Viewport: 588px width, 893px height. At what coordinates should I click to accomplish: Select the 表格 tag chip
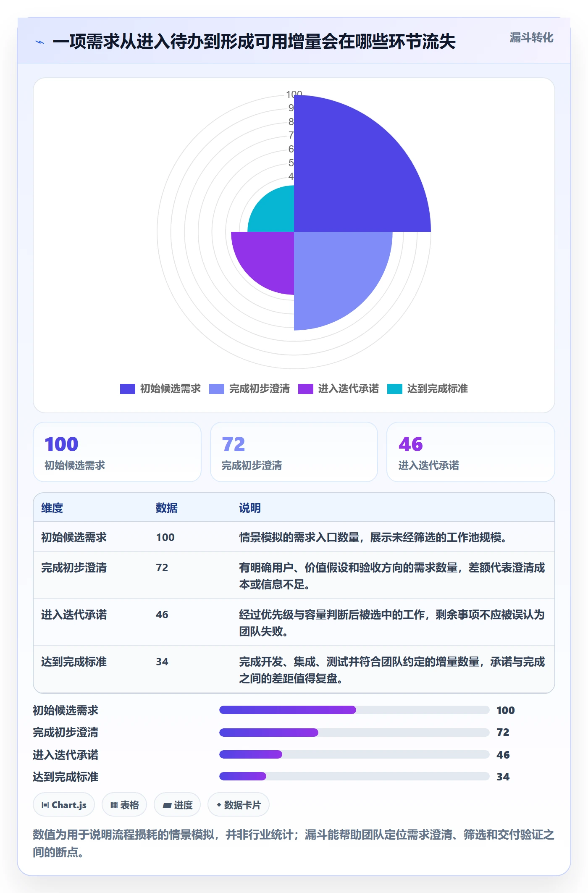(x=124, y=805)
